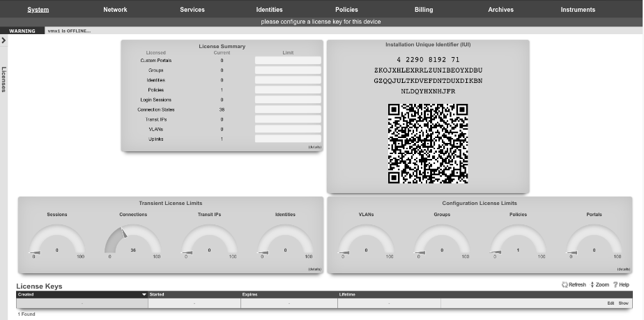
Task: Click the Connection States limit field
Action: tap(288, 109)
